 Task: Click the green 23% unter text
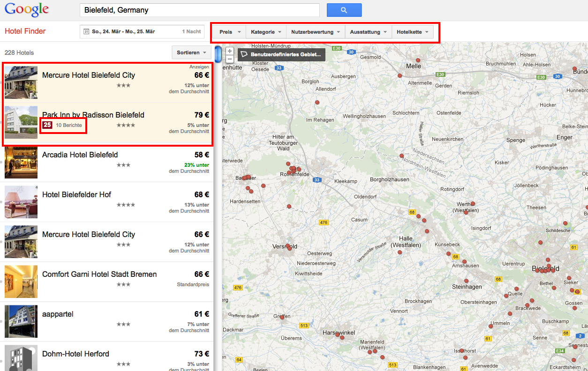[x=196, y=165]
